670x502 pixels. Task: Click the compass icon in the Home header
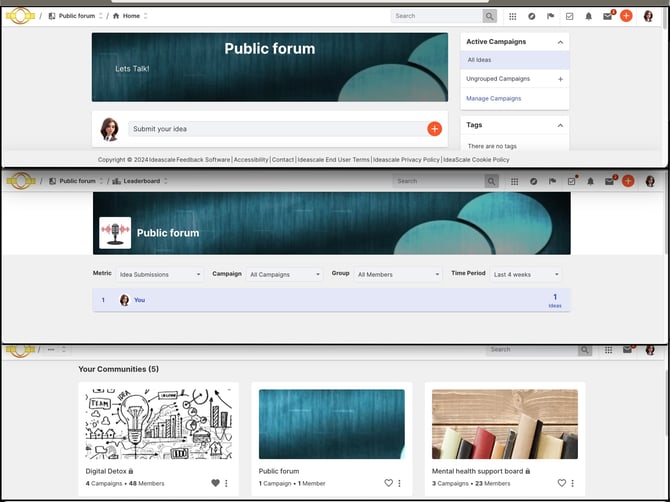tap(532, 16)
